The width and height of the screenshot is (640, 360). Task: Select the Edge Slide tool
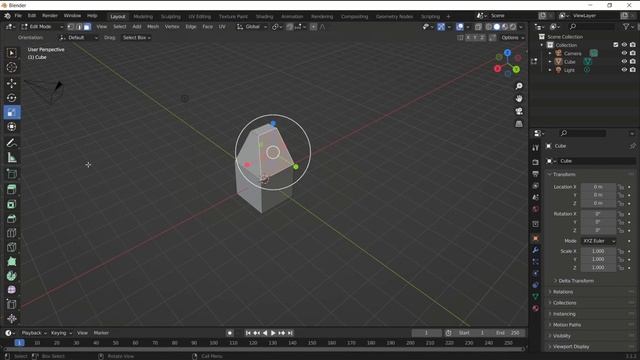pos(11,304)
